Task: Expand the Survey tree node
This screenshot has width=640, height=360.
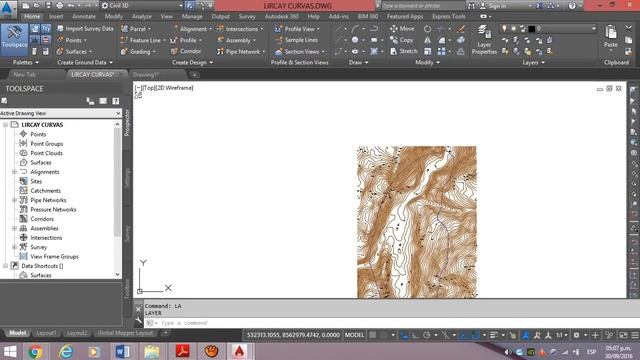Action: point(14,247)
